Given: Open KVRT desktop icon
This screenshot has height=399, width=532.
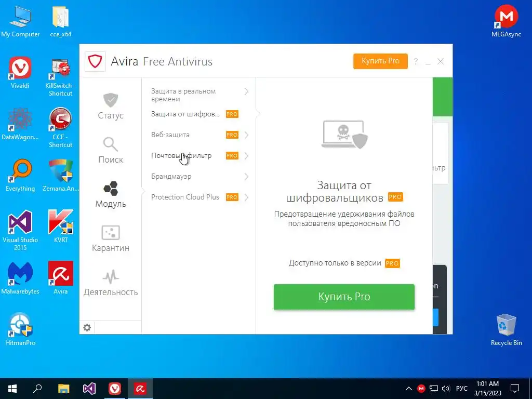Looking at the screenshot, I should (60, 227).
